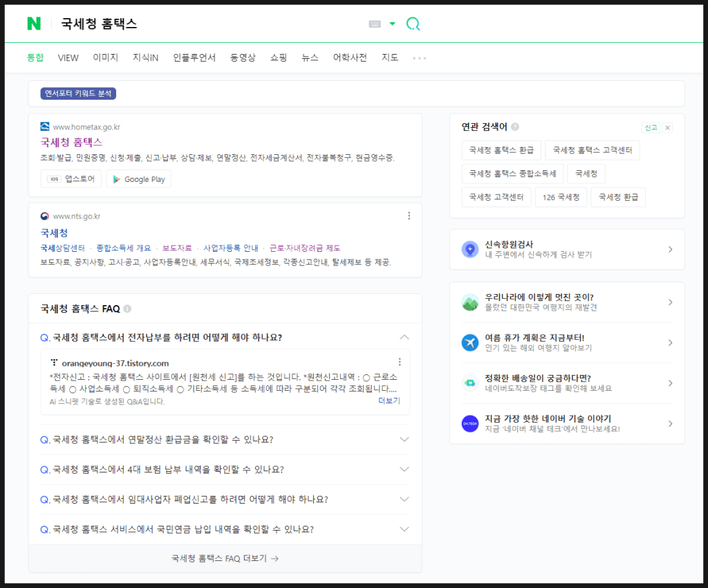This screenshot has width=708, height=588.
Task: Click the three-dot menu beside www.nts.go.kr
Action: (x=409, y=216)
